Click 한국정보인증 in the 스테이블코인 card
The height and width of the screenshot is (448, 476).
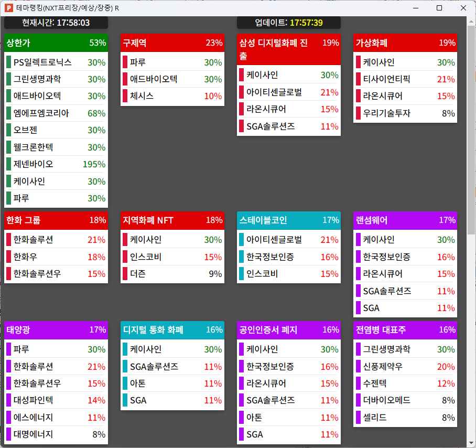289,257
